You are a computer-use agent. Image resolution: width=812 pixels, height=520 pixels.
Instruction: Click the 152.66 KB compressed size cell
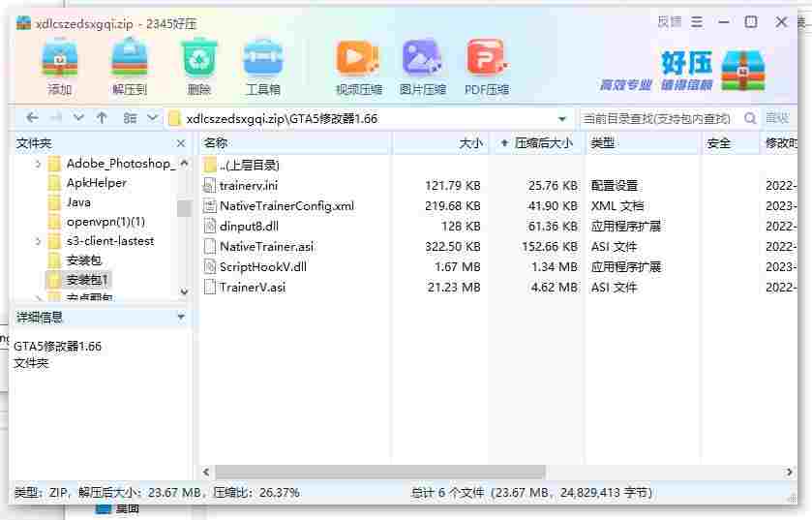click(550, 247)
